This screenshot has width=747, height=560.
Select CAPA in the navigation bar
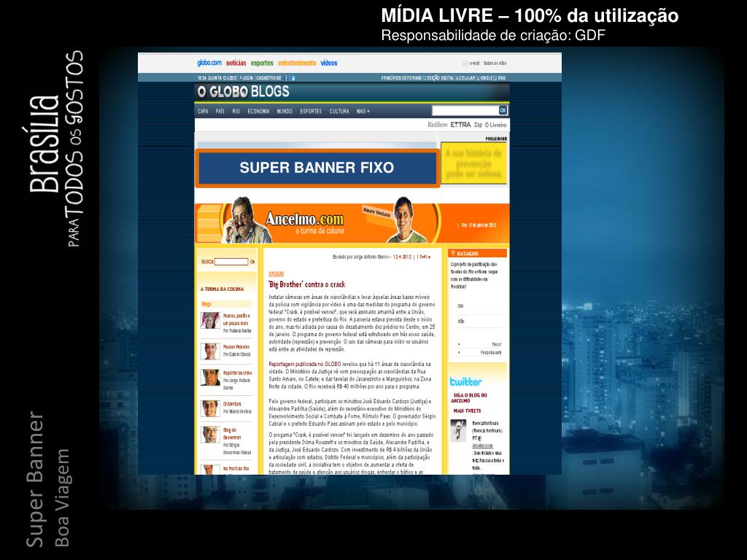[x=203, y=111]
